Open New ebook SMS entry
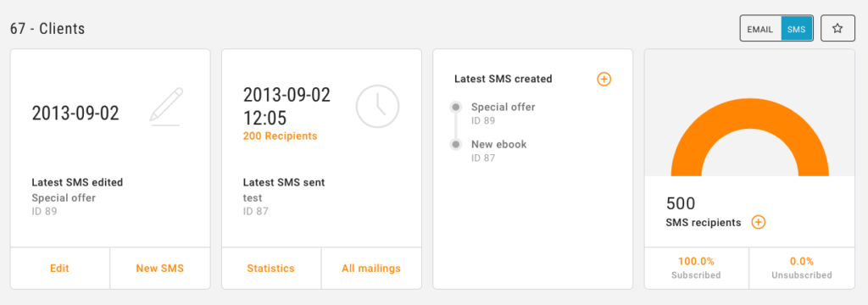The image size is (868, 305). [498, 145]
